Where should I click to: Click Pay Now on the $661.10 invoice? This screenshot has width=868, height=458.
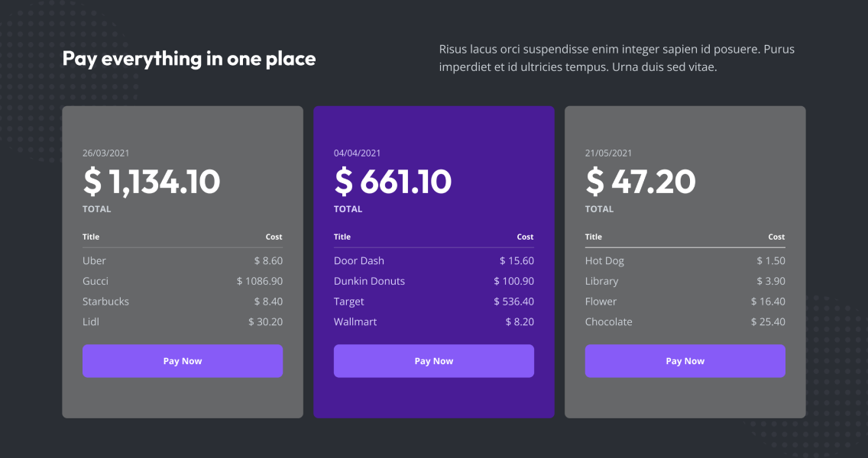tap(433, 360)
